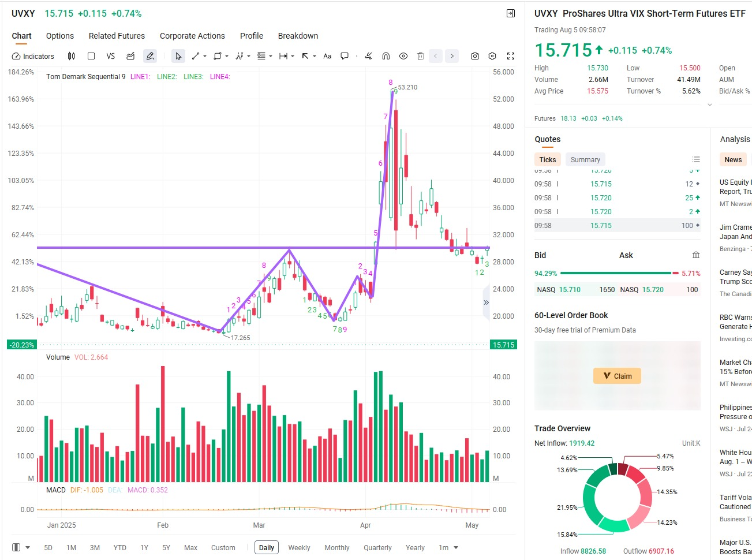
Task: Select the Ticks quotes tab
Action: pyautogui.click(x=548, y=160)
